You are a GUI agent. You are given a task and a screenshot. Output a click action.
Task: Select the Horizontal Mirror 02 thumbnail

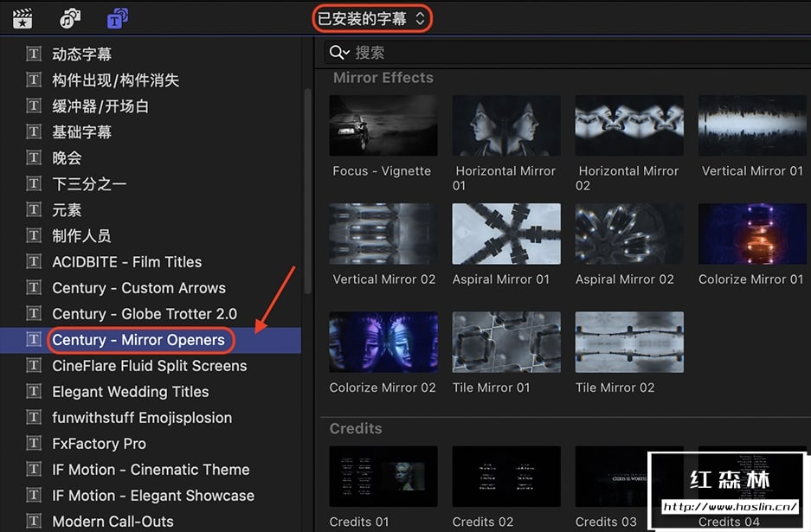click(x=629, y=125)
